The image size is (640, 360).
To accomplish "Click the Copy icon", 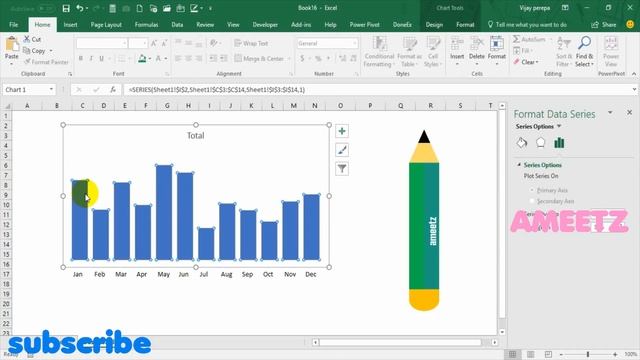I will coord(27,51).
